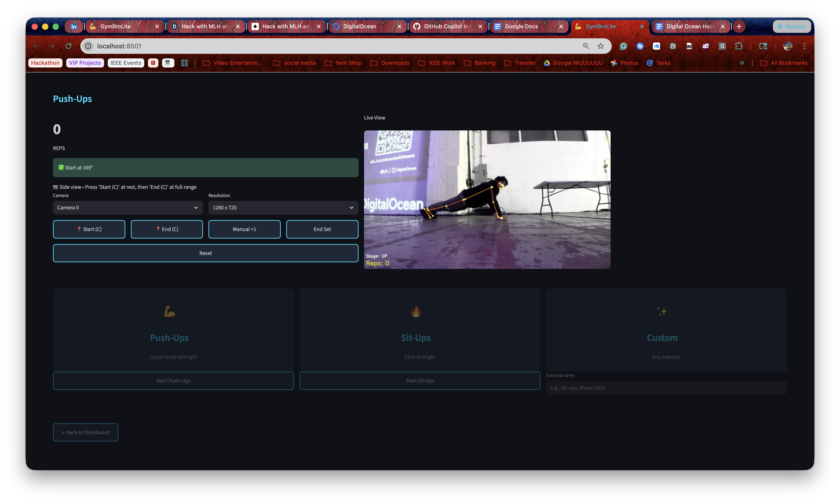Screen dimensions: 840x504
Task: Expand the Camera 0 dropdown
Action: tap(127, 208)
